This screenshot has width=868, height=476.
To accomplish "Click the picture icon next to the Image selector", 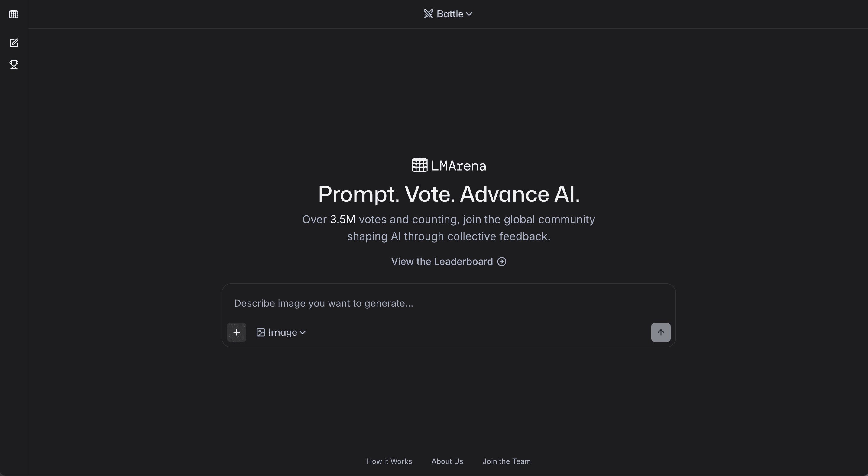I will click(260, 332).
